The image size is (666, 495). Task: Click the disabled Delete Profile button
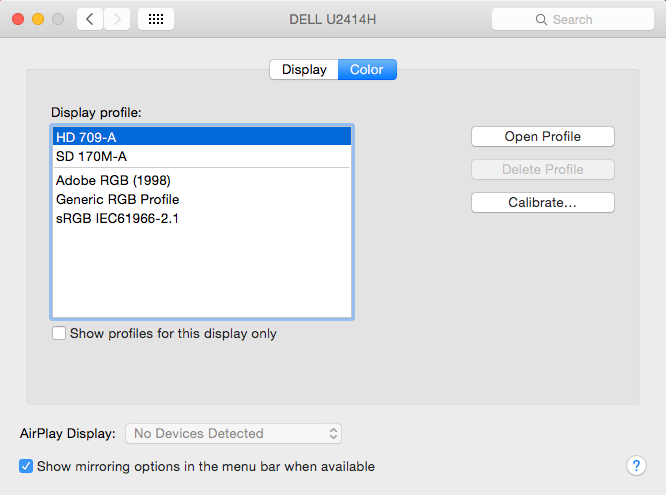[542, 170]
